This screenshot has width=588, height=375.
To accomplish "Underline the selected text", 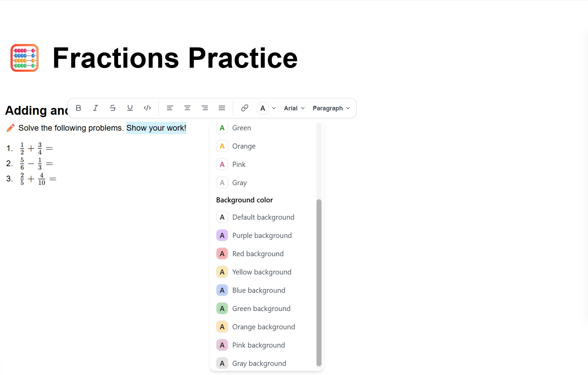I will point(130,108).
